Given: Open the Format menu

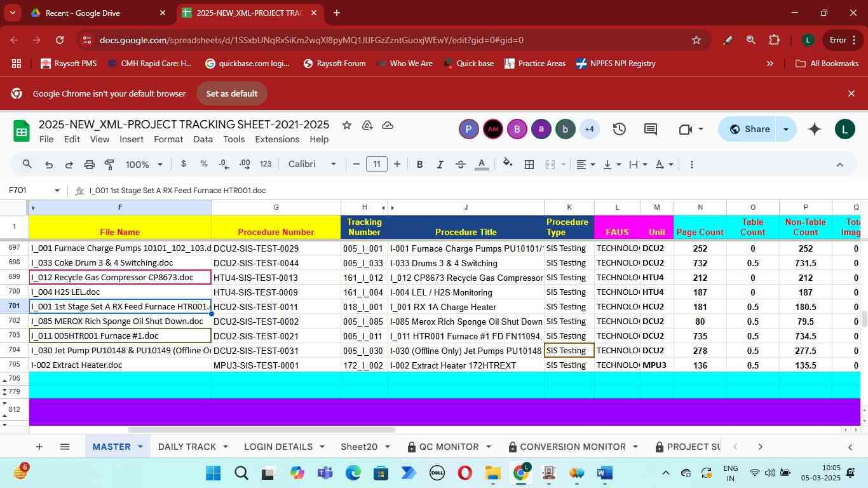Looking at the screenshot, I should coord(168,139).
